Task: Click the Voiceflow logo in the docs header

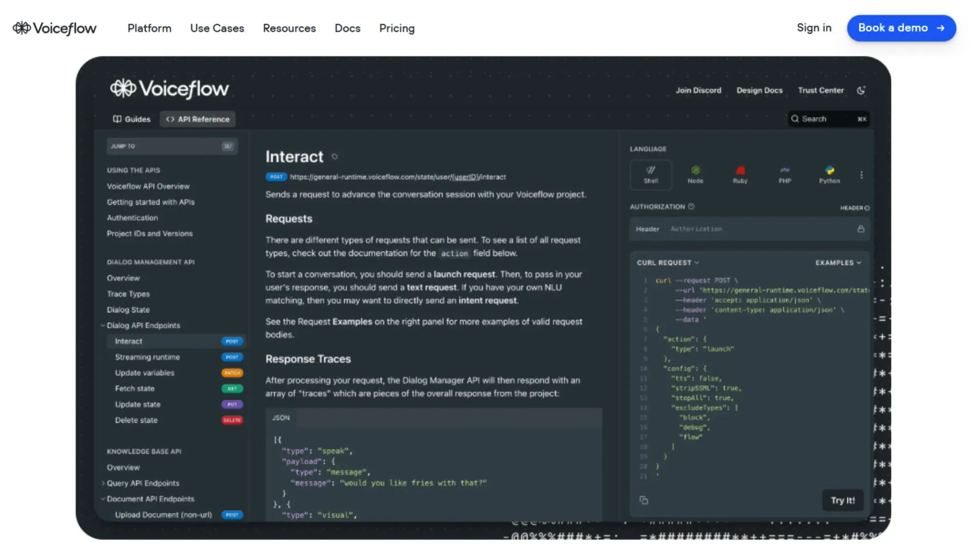Action: pos(170,89)
